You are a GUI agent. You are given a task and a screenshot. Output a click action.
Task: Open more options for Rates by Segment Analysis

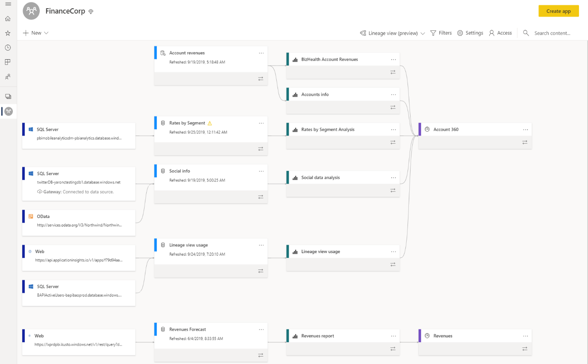393,130
